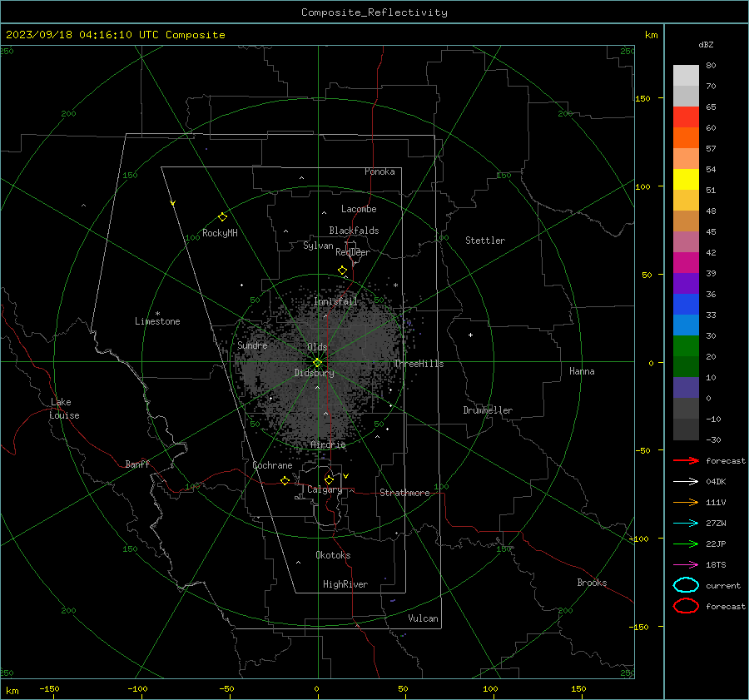This screenshot has width=749, height=700.
Task: Click the green 22JP arrow icon
Action: point(686,544)
